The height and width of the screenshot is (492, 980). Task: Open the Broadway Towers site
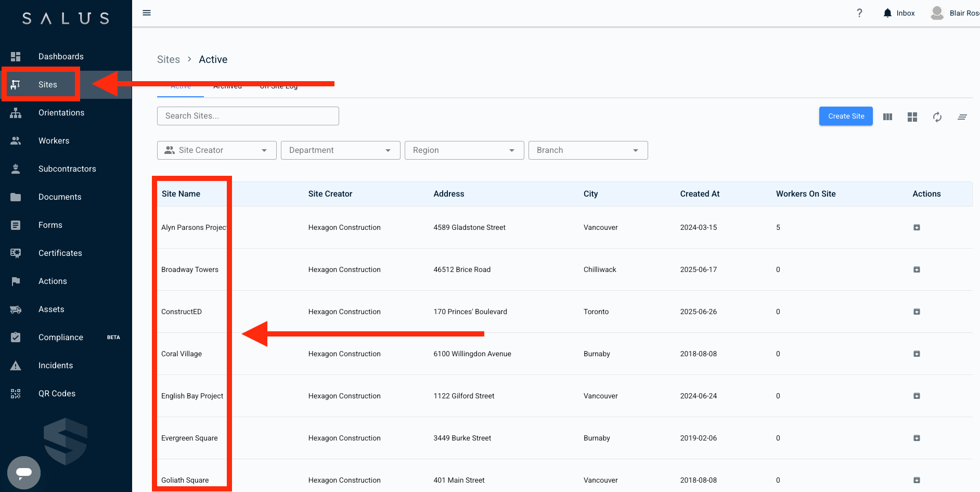[x=190, y=269]
